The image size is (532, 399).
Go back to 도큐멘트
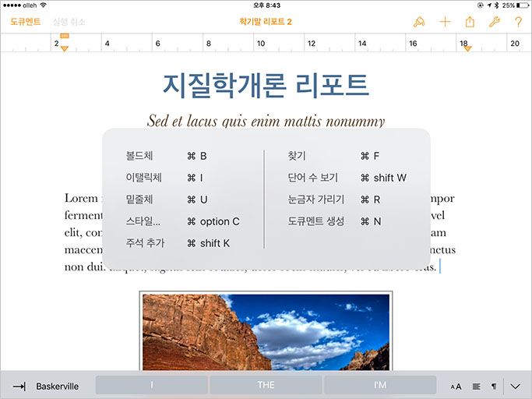26,22
